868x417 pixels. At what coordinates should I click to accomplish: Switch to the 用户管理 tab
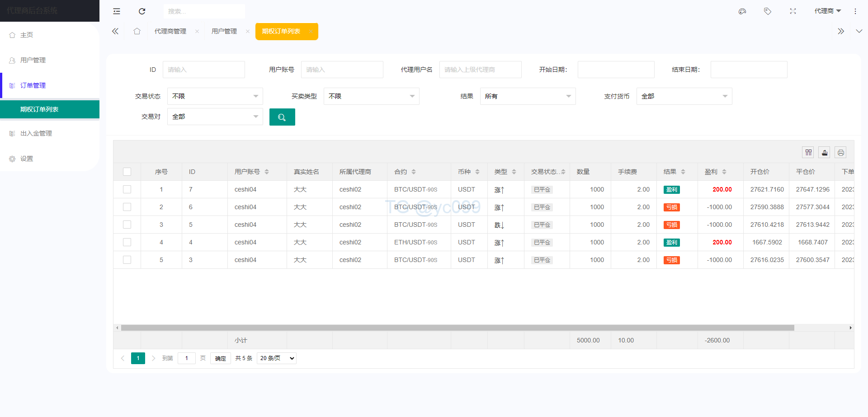224,31
